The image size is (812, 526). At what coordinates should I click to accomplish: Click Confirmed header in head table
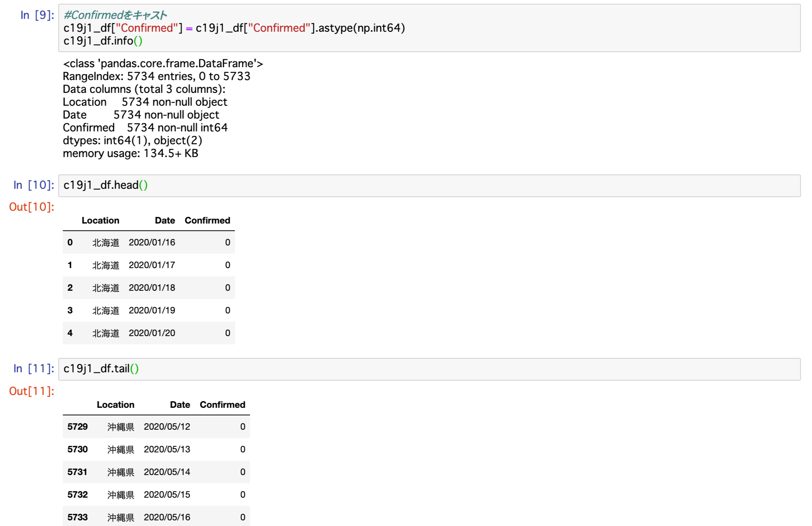(207, 221)
